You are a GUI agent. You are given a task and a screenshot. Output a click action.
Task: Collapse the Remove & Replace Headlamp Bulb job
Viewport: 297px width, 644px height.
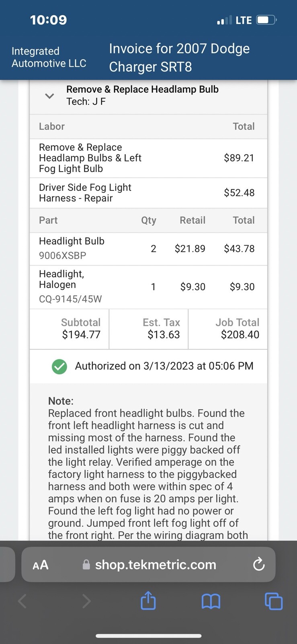pos(49,96)
